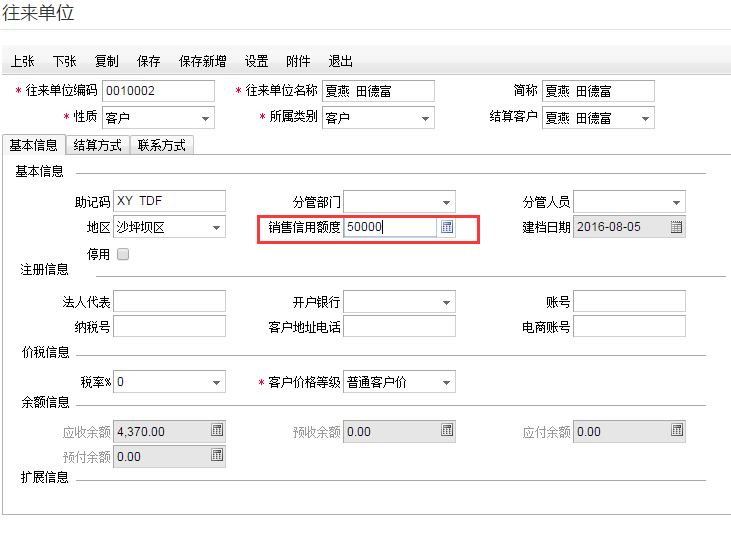The image size is (731, 545).
Task: Switch to the 结算方式 tab
Action: tap(98, 145)
